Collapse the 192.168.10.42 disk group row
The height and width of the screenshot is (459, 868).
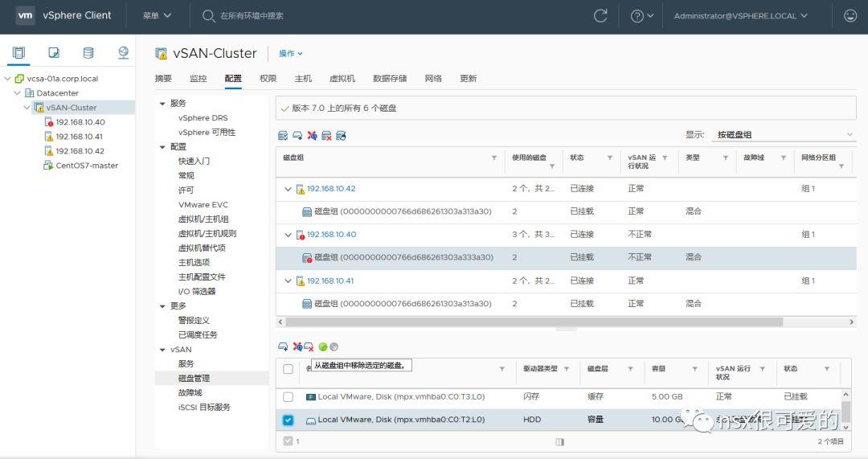point(288,189)
